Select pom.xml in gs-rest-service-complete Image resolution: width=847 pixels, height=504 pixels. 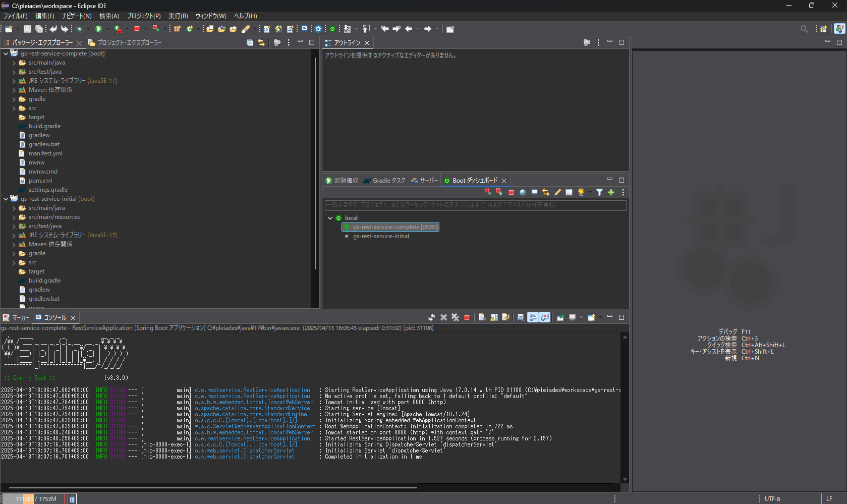point(40,181)
